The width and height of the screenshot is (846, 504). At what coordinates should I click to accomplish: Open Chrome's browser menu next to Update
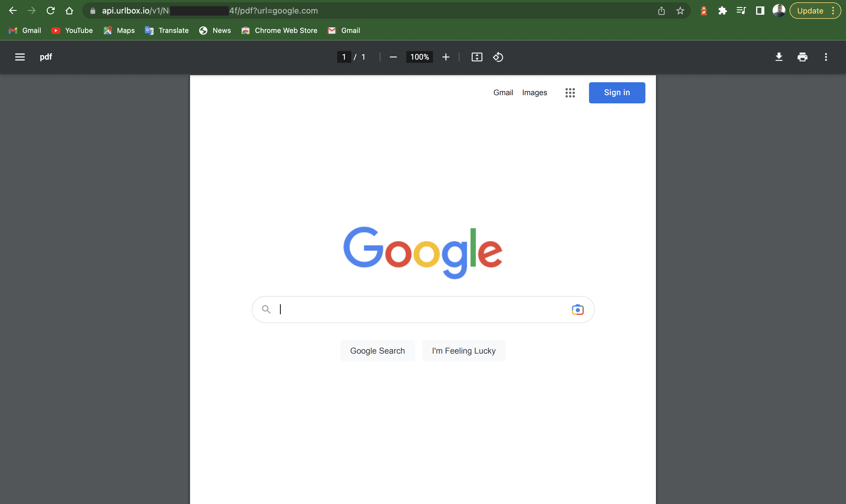pyautogui.click(x=833, y=11)
